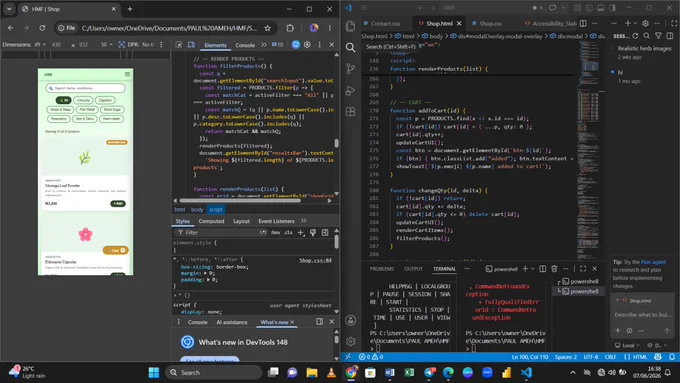Screen dimensions: 680x383
Task: Open the Shop.css editor tab
Action: 490,23
